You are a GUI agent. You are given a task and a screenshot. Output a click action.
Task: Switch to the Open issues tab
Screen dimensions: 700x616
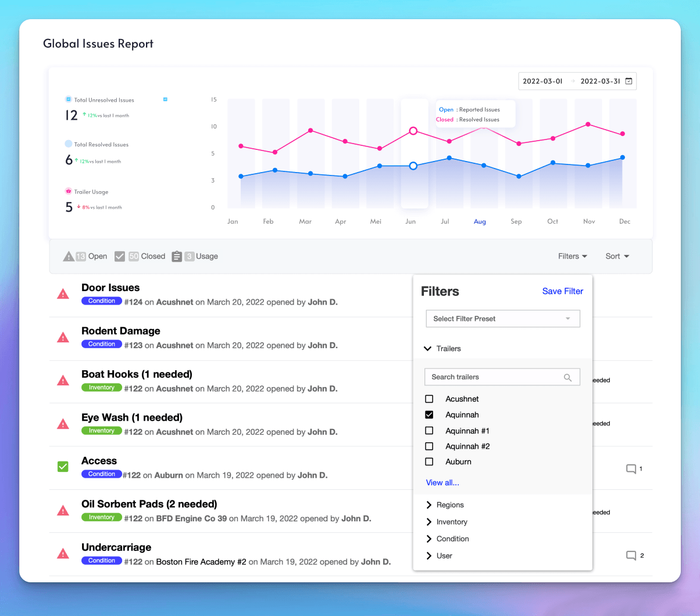point(85,256)
